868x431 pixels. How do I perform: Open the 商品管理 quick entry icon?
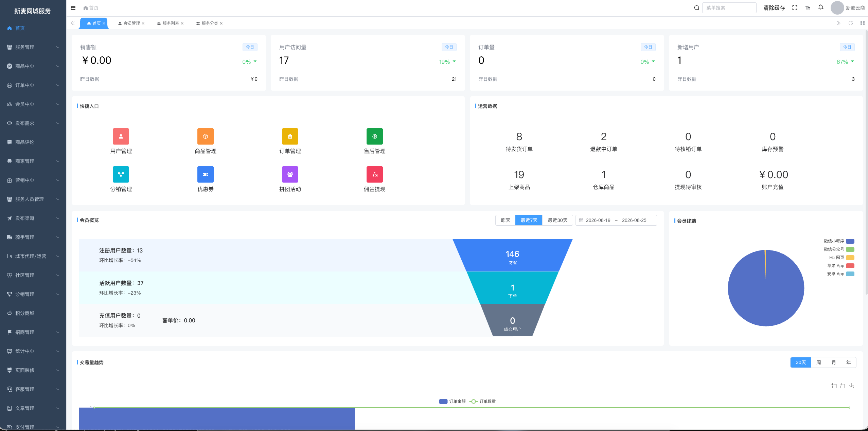point(206,136)
